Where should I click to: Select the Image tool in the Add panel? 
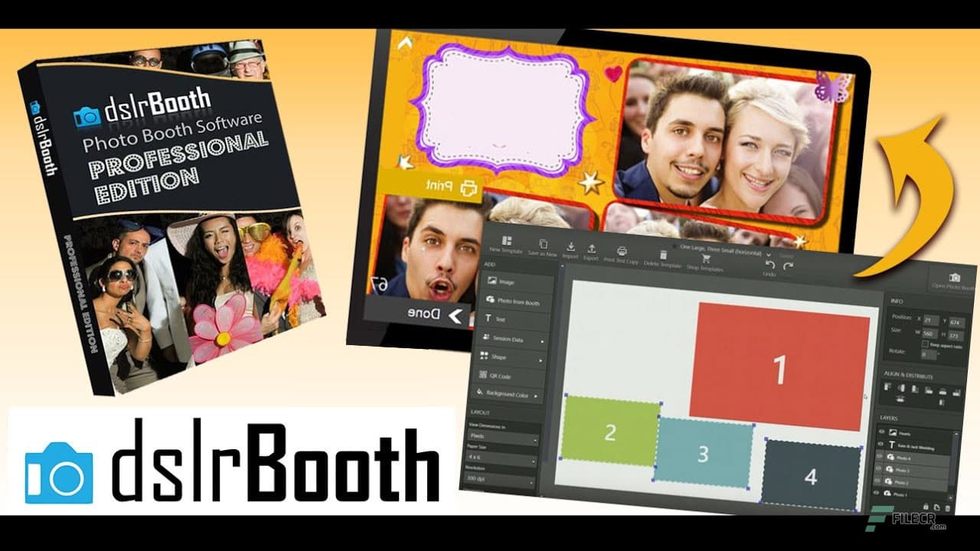coord(501,282)
